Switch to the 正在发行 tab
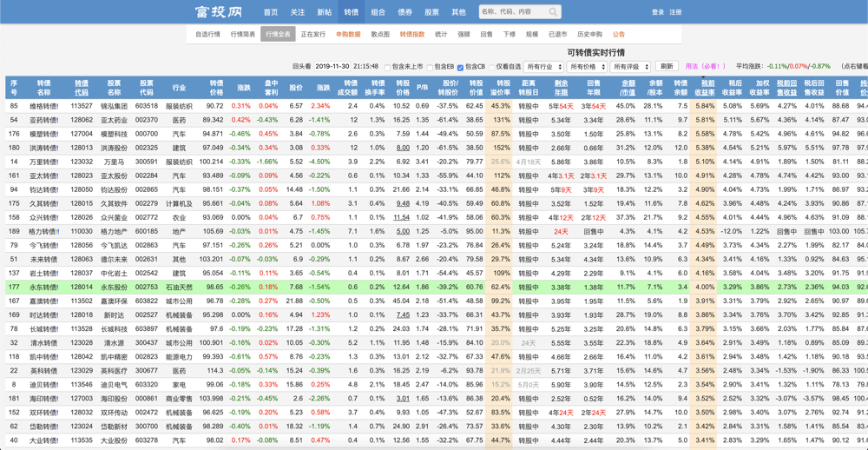Image resolution: width=868 pixels, height=450 pixels. point(313,34)
